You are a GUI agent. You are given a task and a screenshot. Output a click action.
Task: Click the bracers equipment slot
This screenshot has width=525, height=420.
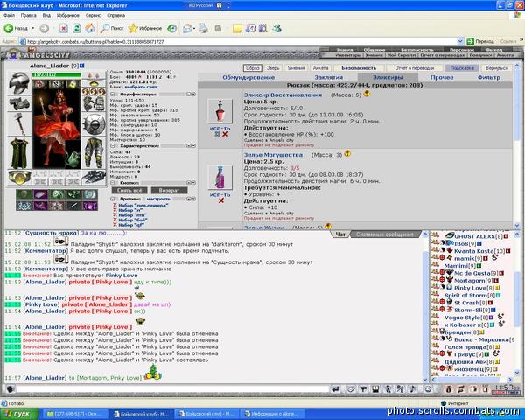click(19, 104)
